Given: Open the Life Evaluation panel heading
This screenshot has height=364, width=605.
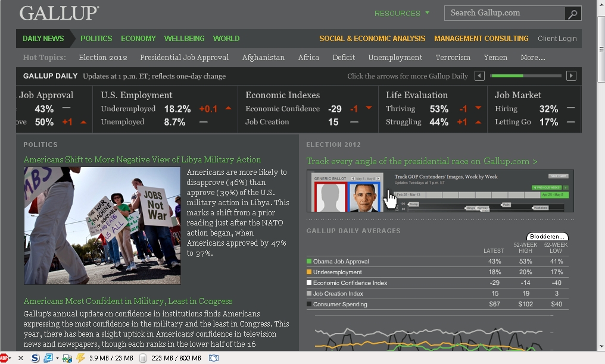Looking at the screenshot, I should [x=417, y=95].
